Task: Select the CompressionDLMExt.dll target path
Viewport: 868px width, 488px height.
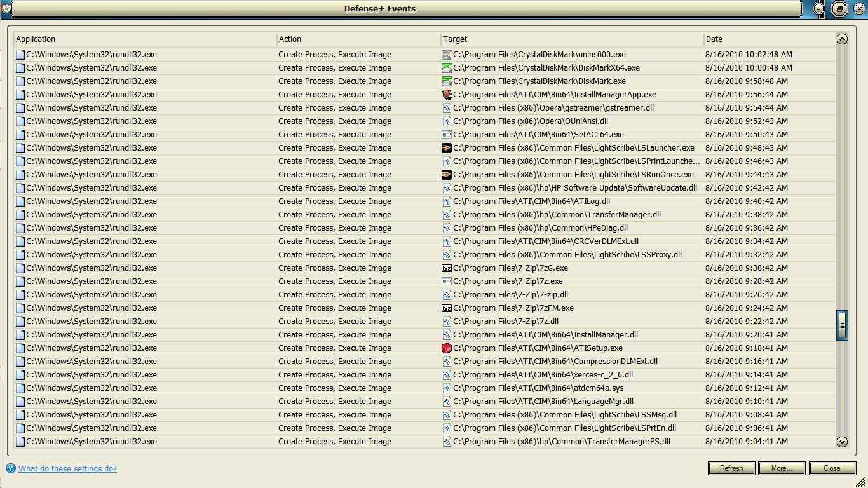Action: coord(555,362)
